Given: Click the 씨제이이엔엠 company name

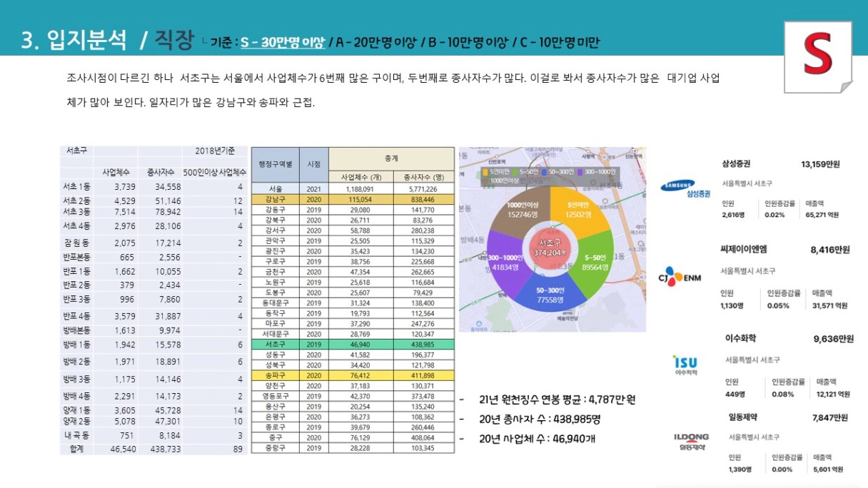Looking at the screenshot, I should [x=744, y=249].
